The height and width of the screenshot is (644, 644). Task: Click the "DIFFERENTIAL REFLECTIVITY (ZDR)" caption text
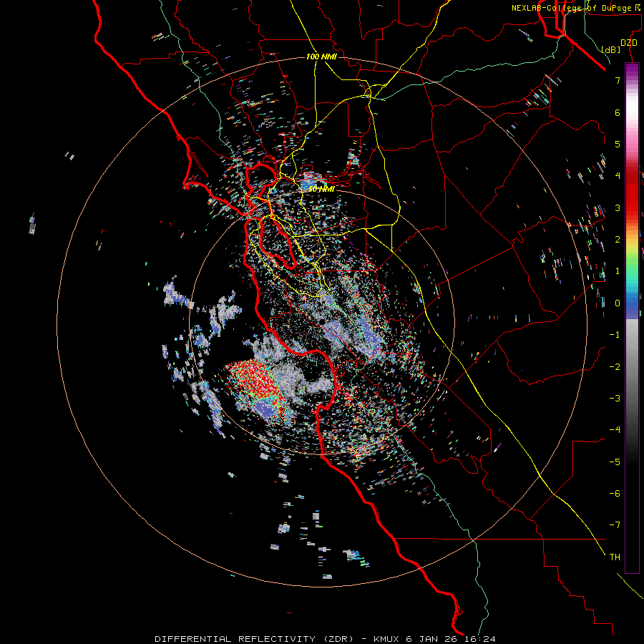coord(253,639)
